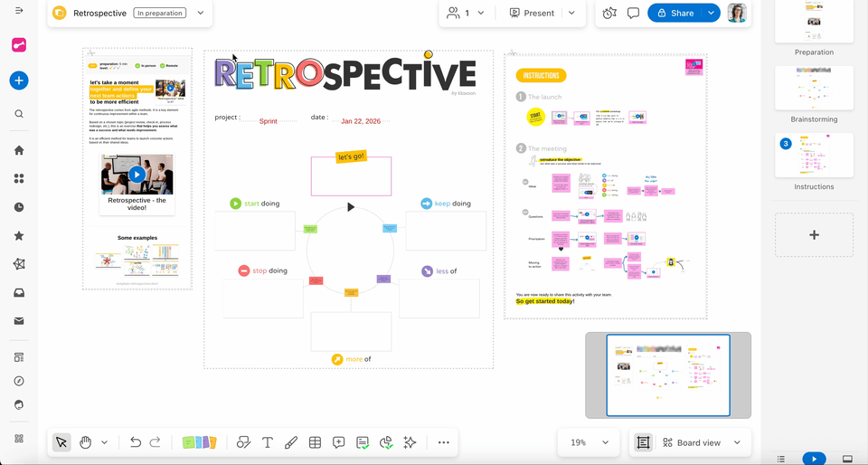868x465 pixels.
Task: Click the blue plus create button
Action: (x=19, y=81)
